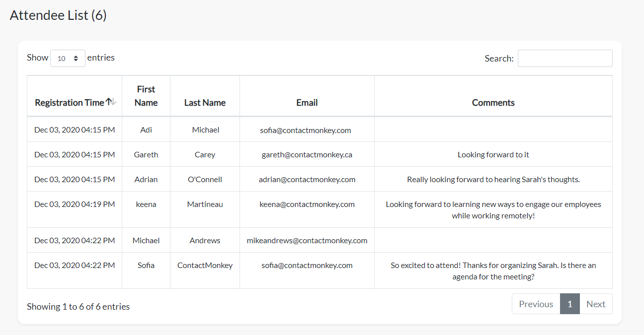
Task: Select first name cell Adrian
Action: 146,179
